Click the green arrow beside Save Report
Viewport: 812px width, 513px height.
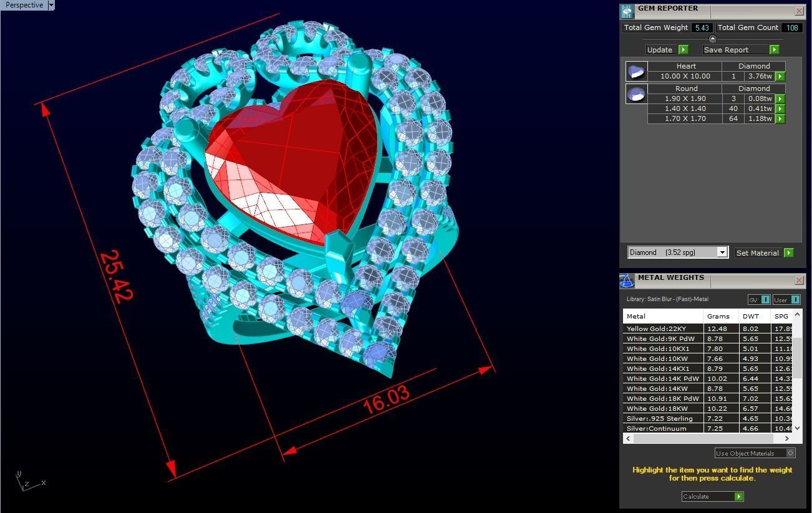(774, 50)
